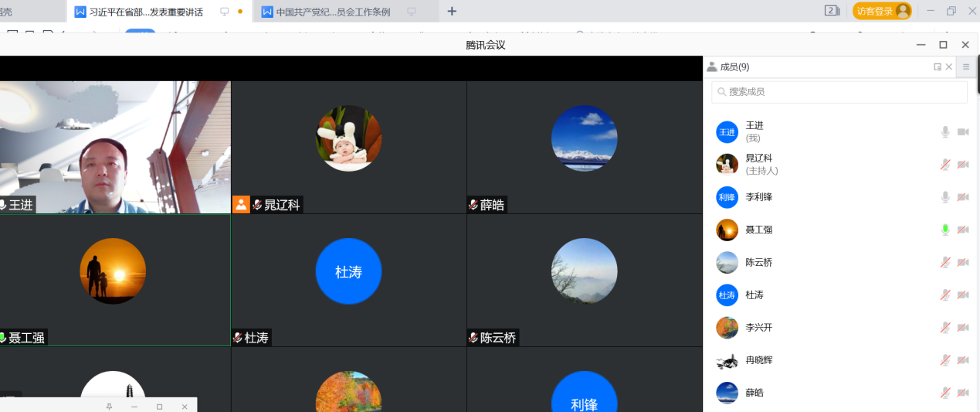Click 晁辽科's baby-photo avatar in video grid
Screen dimensions: 980x412
tap(349, 138)
